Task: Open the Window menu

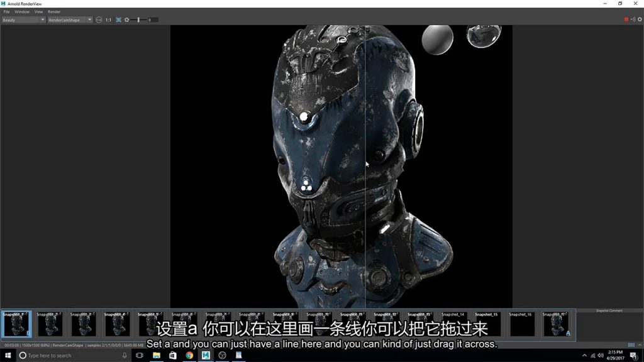Action: 22,12
